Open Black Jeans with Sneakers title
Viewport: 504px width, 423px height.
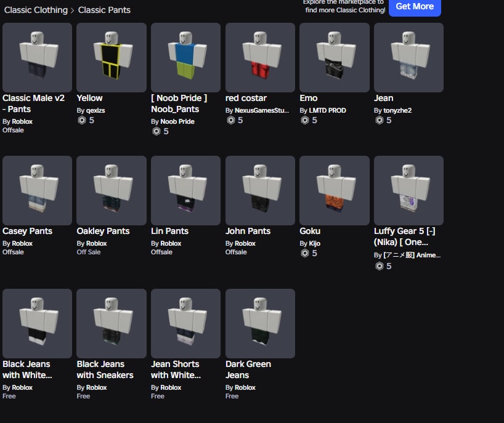tap(105, 369)
